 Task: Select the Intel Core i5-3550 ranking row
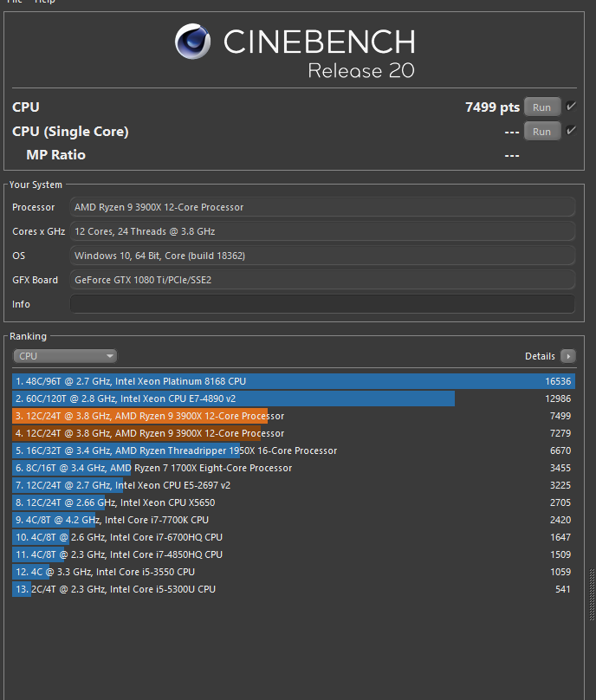[x=294, y=572]
